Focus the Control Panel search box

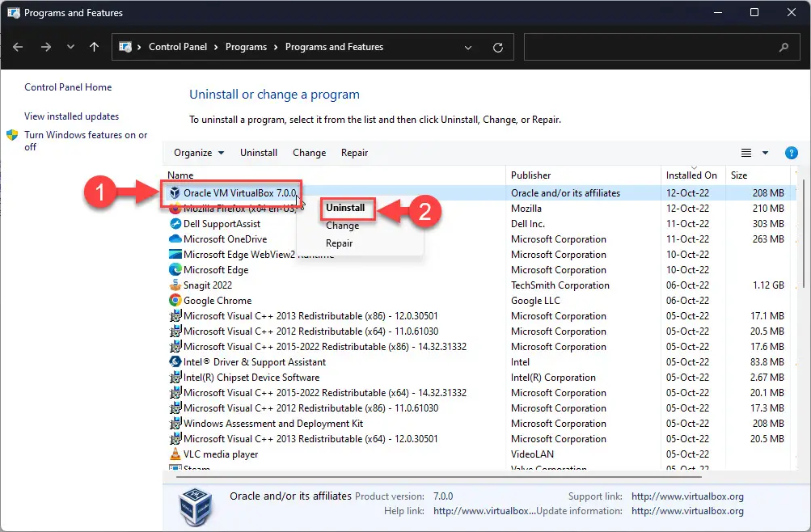pos(662,47)
